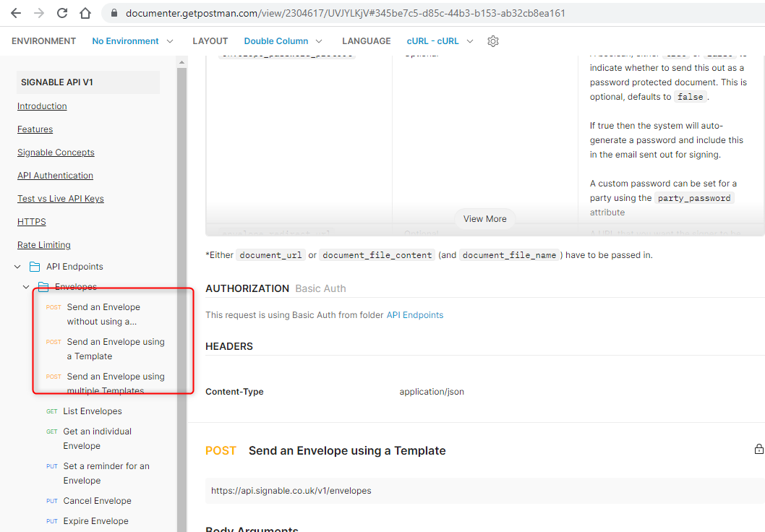Screen dimensions: 765x532
Task: Select GET List Envelopes item
Action: [x=84, y=411]
